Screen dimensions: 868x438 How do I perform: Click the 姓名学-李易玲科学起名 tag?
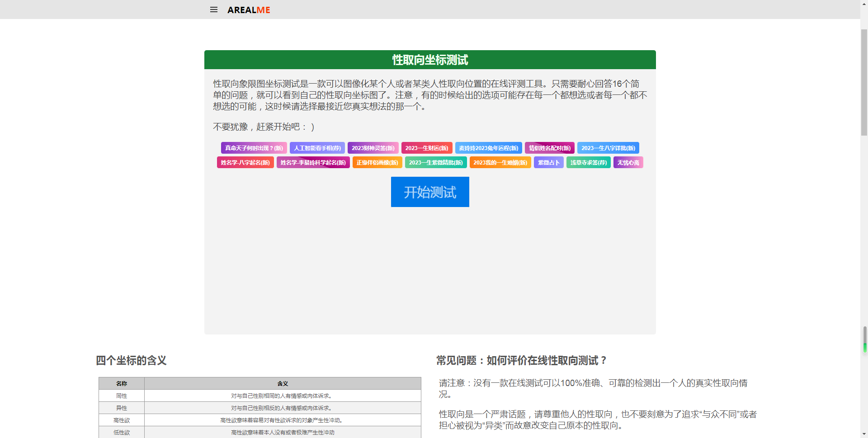pyautogui.click(x=313, y=163)
